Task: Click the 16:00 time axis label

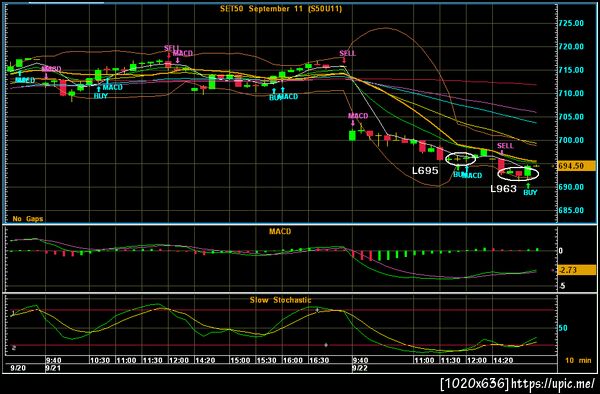Action: (x=293, y=360)
